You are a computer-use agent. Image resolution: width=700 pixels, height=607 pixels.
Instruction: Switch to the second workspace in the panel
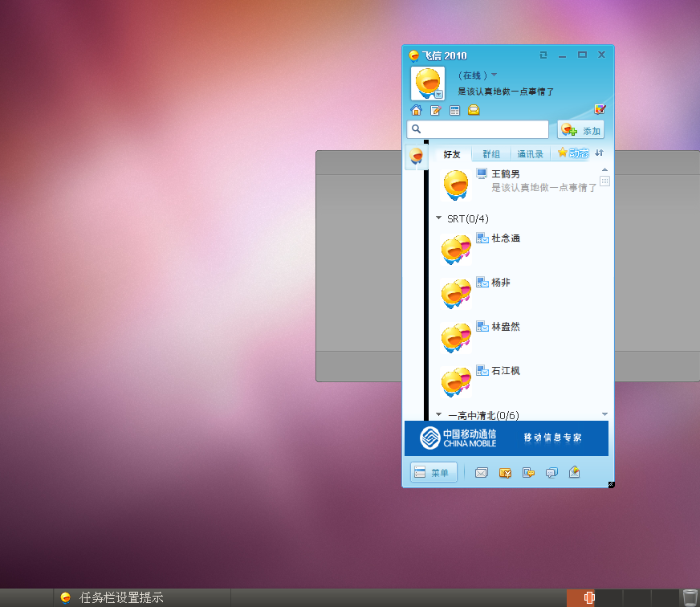608,597
